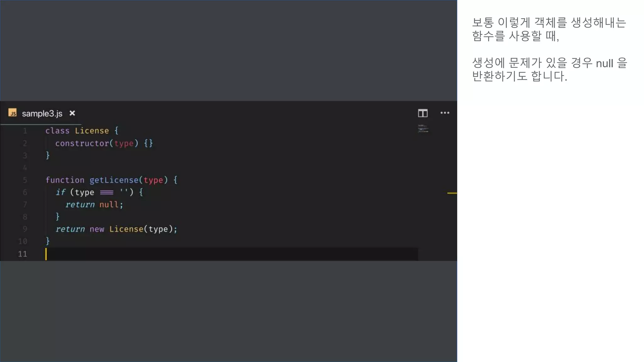Select the sample3.js editor tab
Screen dimensions: 644x362
coord(42,113)
